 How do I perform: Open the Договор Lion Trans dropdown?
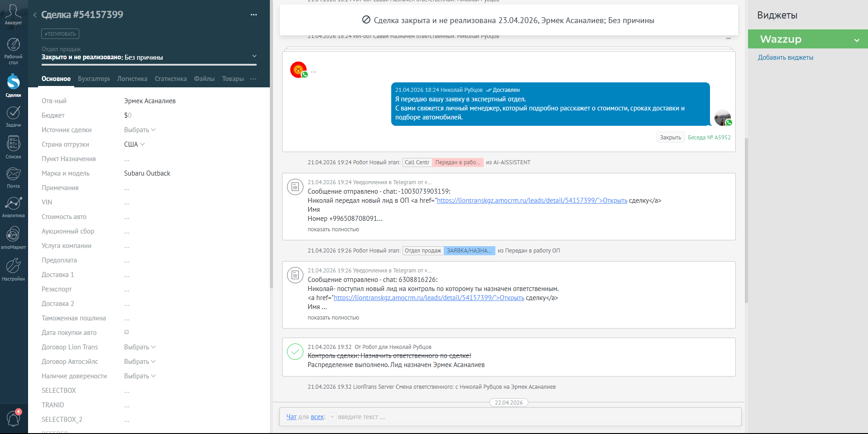pyautogui.click(x=140, y=347)
